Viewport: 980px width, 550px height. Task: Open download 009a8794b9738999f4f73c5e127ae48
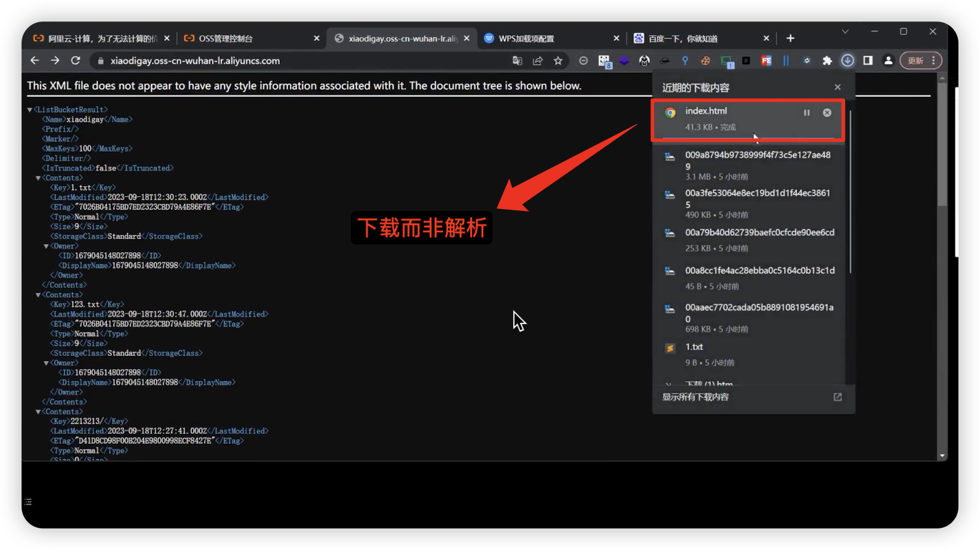(749, 165)
